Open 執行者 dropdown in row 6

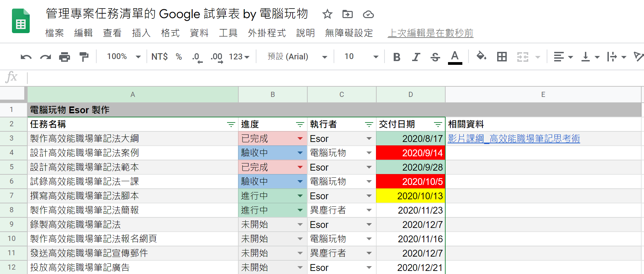(369, 182)
